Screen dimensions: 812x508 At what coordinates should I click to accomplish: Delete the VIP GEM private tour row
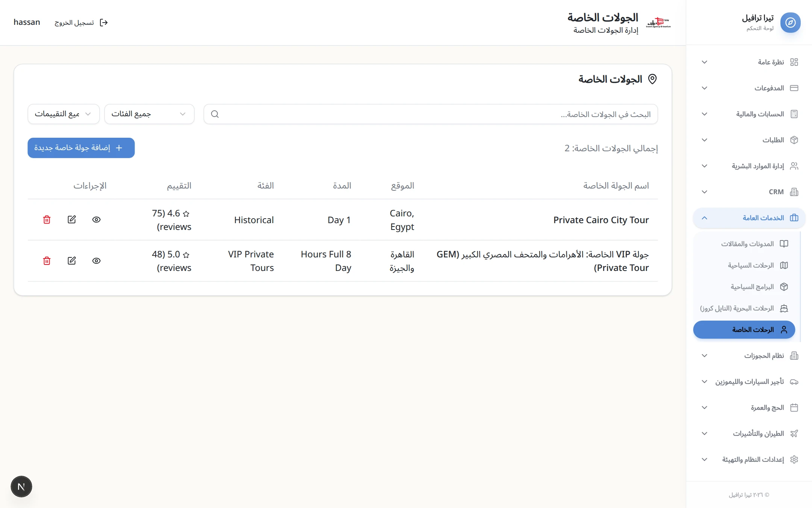click(47, 261)
